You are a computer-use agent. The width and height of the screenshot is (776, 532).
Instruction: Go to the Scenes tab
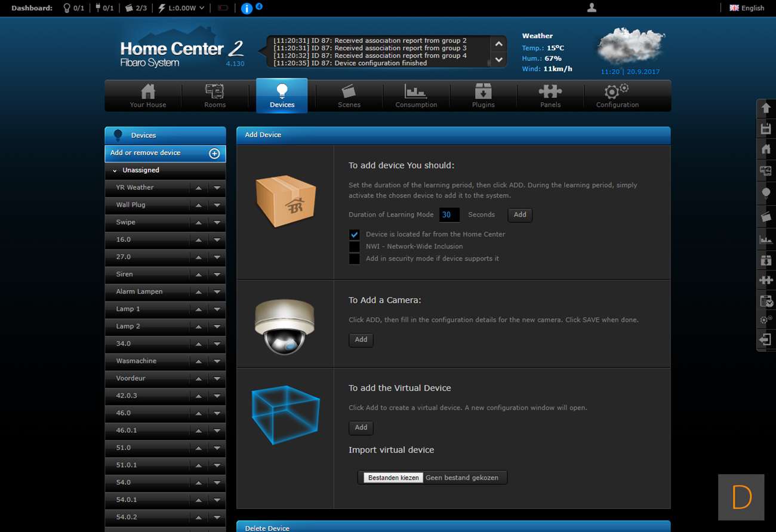coord(349,96)
